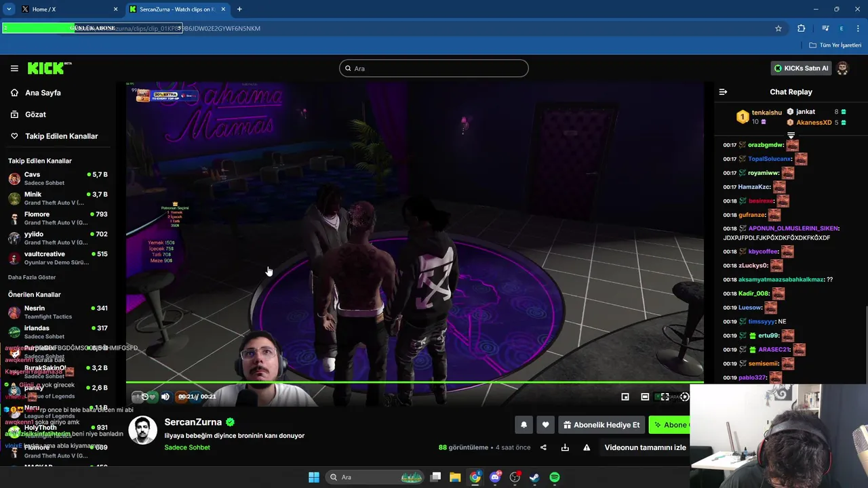Click username ARASEC21 in chat
The image size is (868, 488).
click(774, 350)
